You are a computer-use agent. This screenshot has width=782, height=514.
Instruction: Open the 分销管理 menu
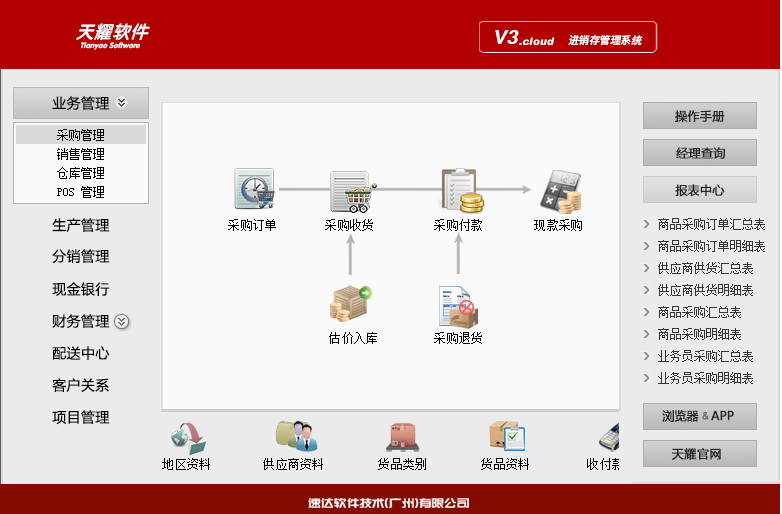pyautogui.click(x=81, y=257)
